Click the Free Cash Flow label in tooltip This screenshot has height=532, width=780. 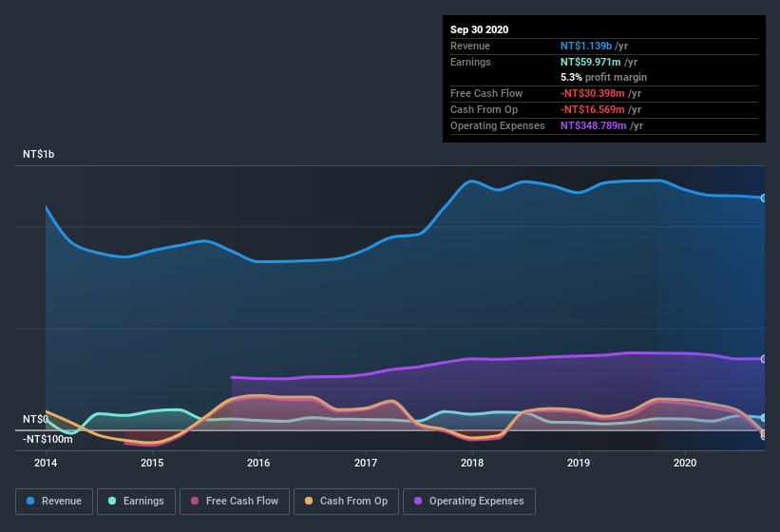(486, 93)
